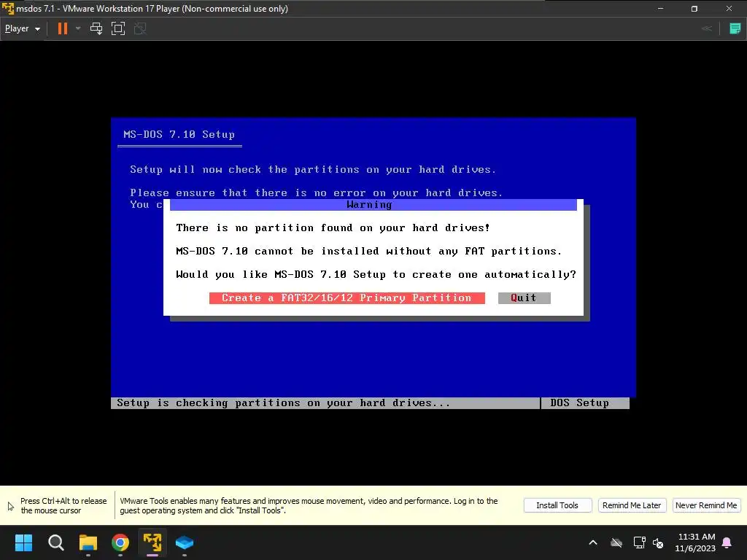Click 'There is no partition found' message

[x=333, y=227]
